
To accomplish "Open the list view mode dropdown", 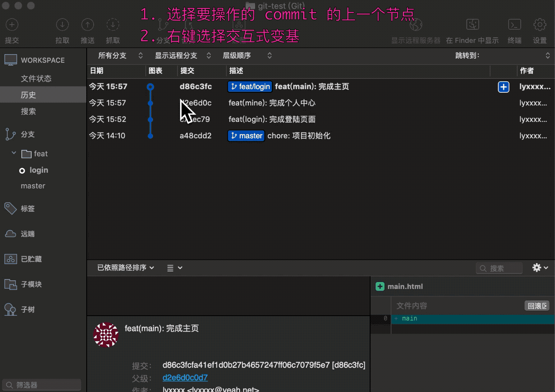I will point(175,268).
